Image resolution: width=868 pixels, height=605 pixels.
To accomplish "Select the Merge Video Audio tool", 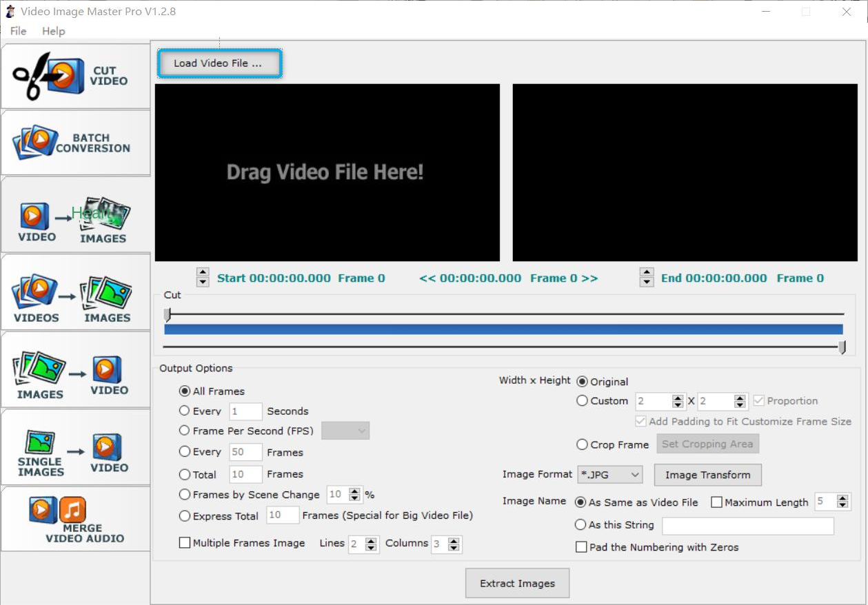I will (x=74, y=519).
